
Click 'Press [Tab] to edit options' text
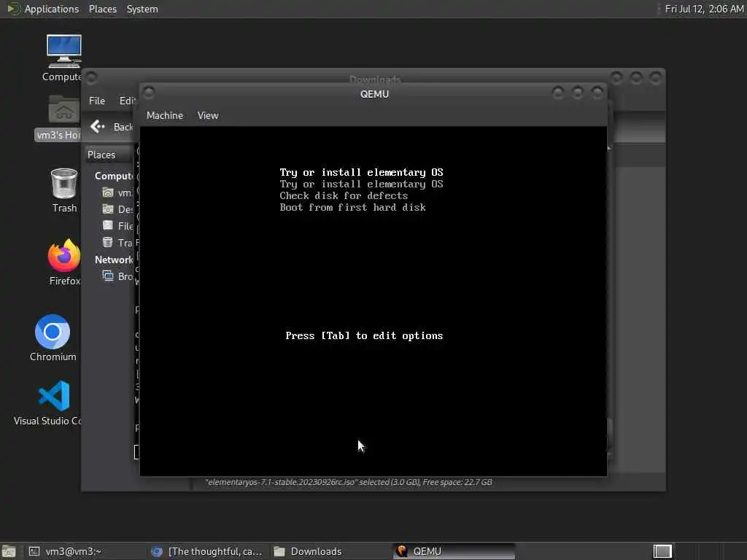pos(364,335)
